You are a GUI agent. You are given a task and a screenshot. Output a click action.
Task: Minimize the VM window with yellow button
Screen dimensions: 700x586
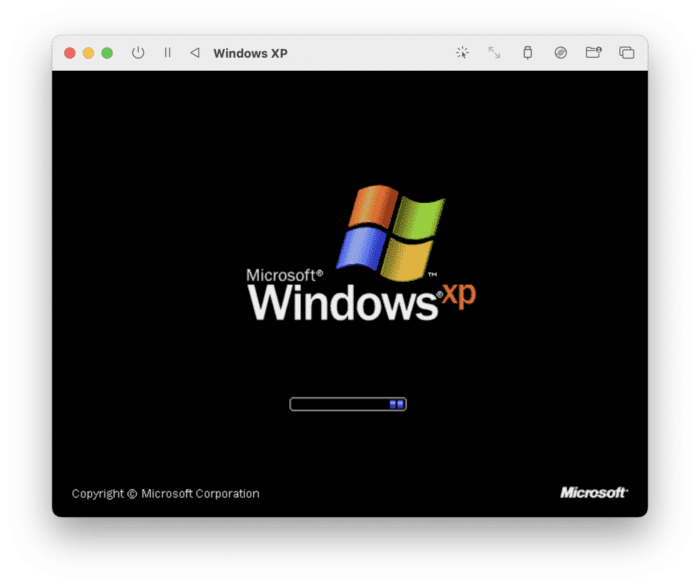tap(88, 53)
